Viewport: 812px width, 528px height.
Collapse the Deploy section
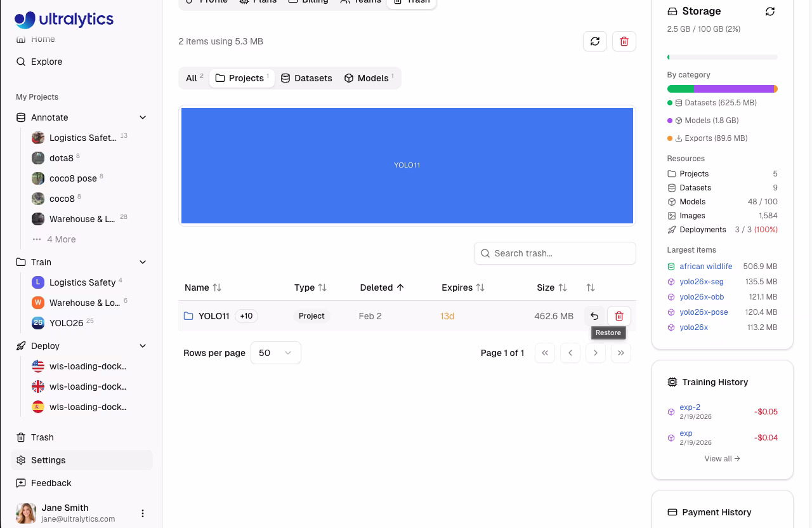[x=143, y=346]
